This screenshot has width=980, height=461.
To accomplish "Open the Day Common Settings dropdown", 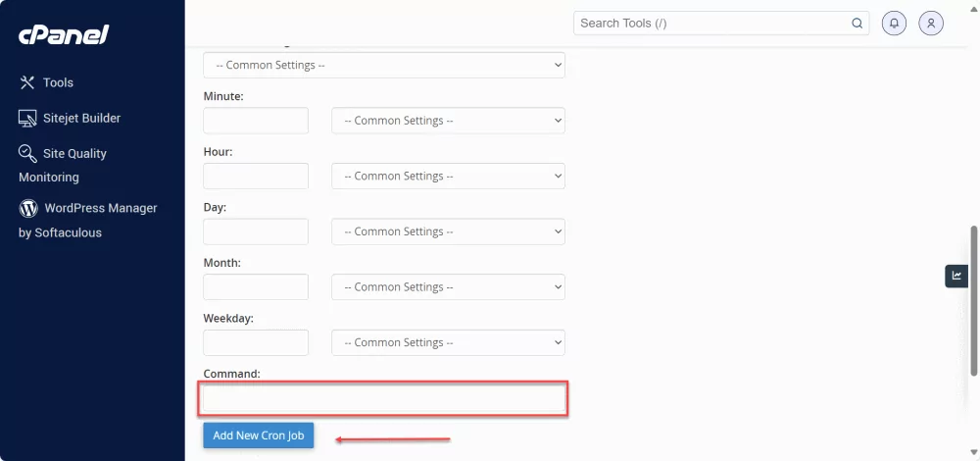I will click(448, 231).
